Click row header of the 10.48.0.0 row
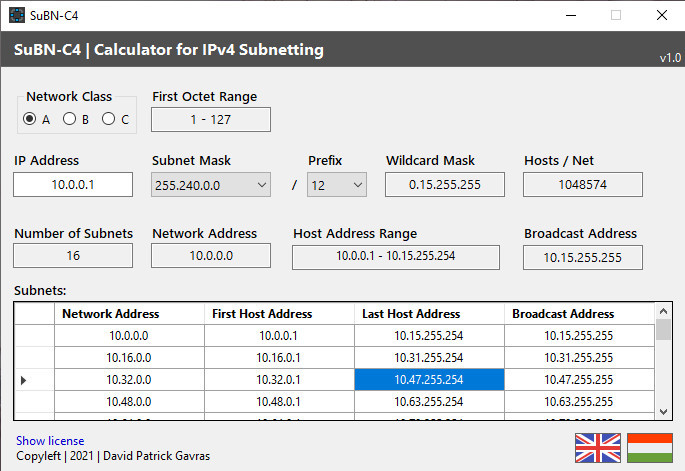Screen dimensions: 685x471 click(x=34, y=402)
